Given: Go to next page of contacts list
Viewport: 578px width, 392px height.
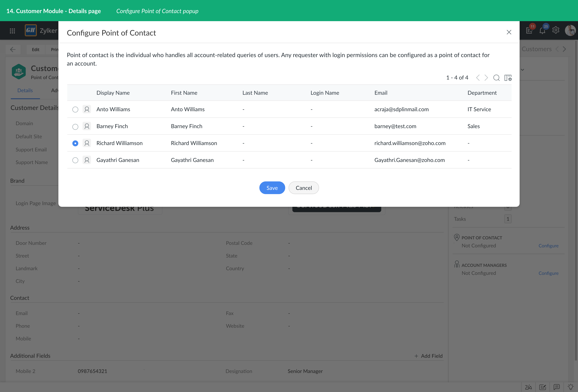Looking at the screenshot, I should 486,78.
